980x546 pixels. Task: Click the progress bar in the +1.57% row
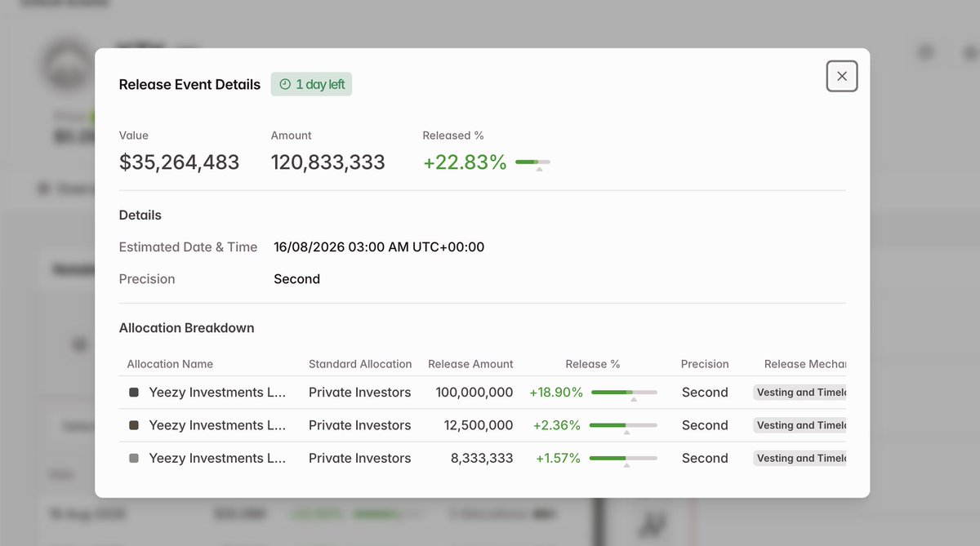623,459
